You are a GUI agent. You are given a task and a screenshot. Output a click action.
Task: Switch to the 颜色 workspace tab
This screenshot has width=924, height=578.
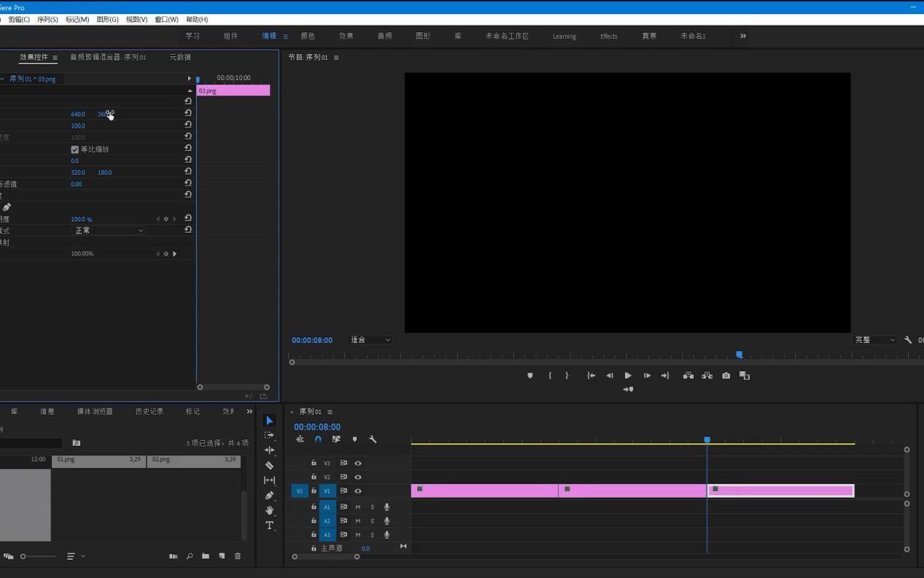308,36
